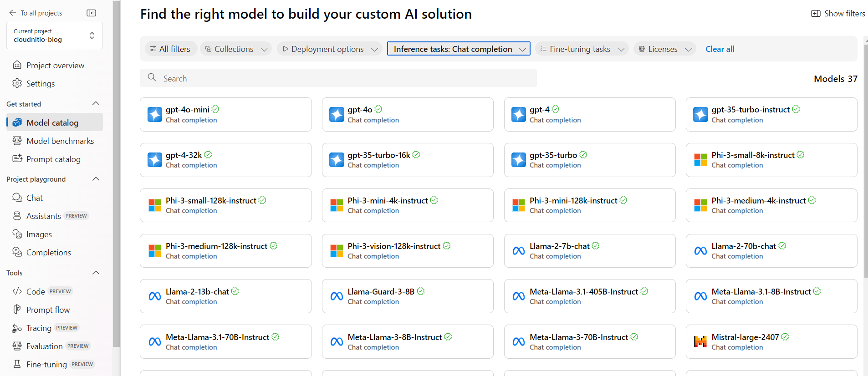The image size is (868, 376).
Task: Click the Images icon in sidebar
Action: [17, 234]
